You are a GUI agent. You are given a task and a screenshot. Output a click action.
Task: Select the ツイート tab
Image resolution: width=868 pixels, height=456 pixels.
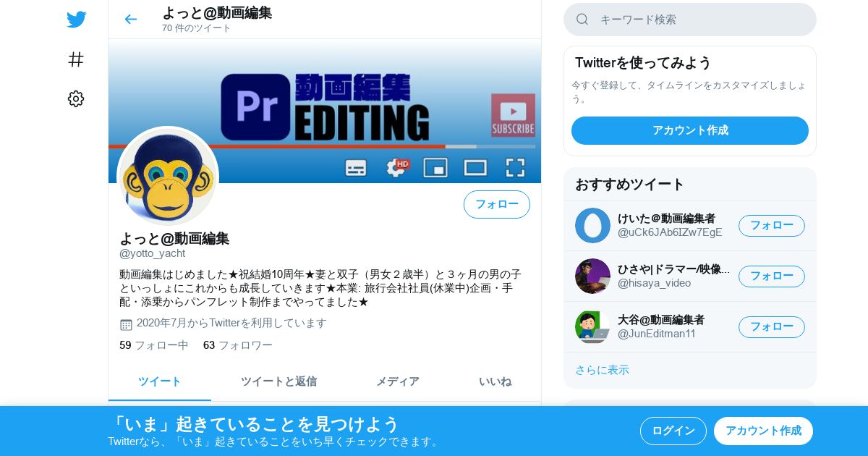click(x=160, y=381)
